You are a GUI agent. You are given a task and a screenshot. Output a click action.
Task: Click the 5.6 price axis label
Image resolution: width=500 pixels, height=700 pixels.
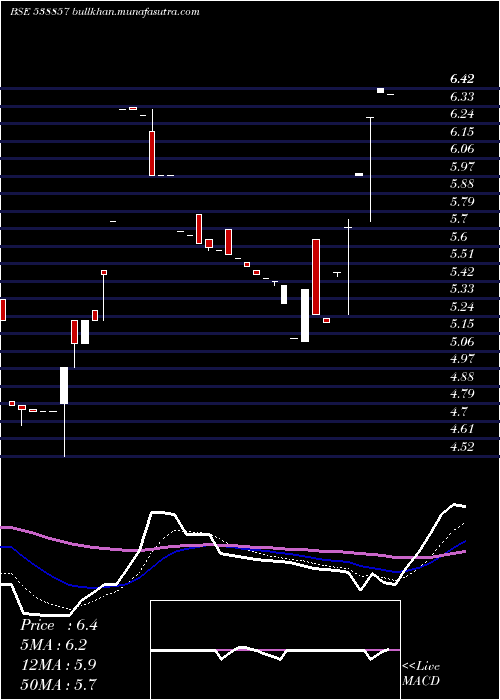click(459, 237)
